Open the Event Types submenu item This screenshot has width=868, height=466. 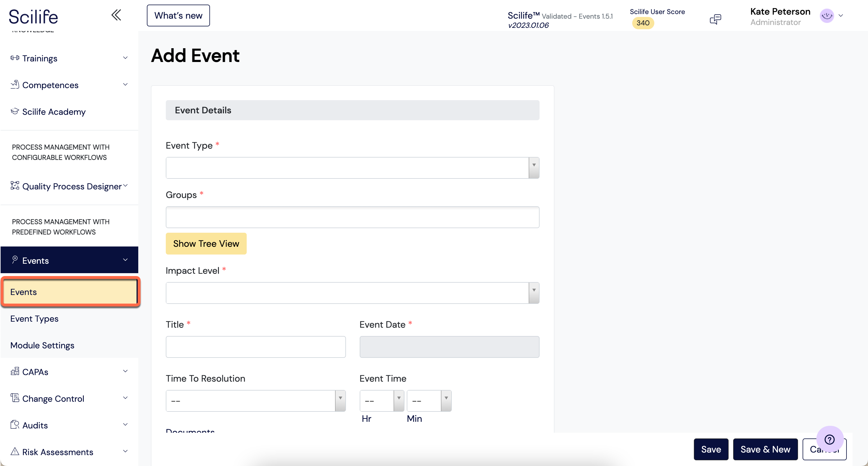pyautogui.click(x=69, y=319)
